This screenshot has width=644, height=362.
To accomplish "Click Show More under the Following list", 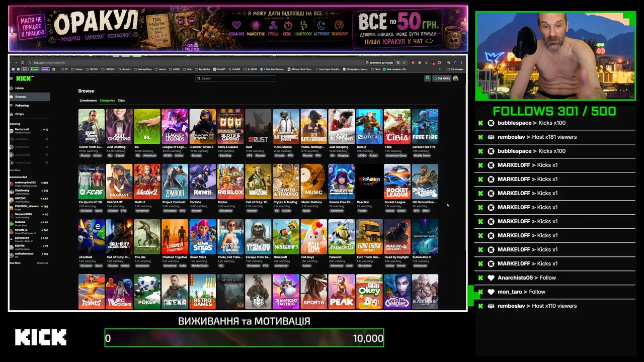I will pyautogui.click(x=15, y=170).
